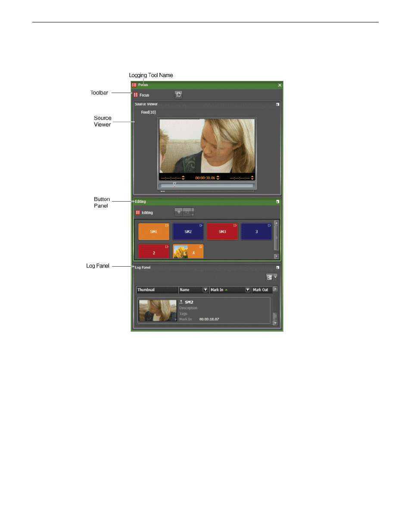Click the Log Panel layout view icon

(x=269, y=277)
